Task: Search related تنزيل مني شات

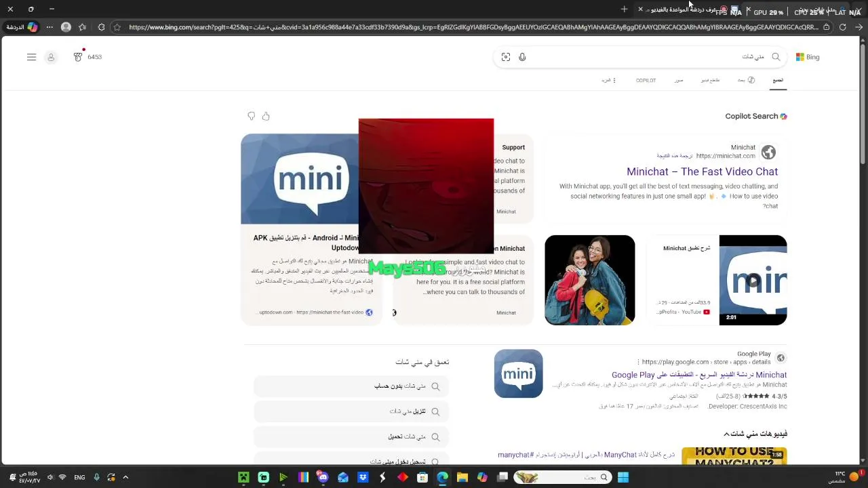Action: pyautogui.click(x=351, y=411)
